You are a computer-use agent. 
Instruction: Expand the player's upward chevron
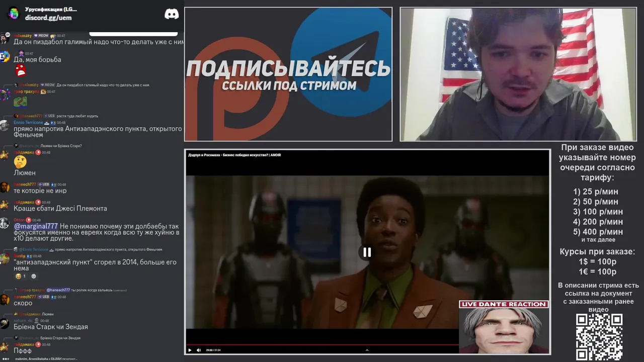(x=367, y=350)
